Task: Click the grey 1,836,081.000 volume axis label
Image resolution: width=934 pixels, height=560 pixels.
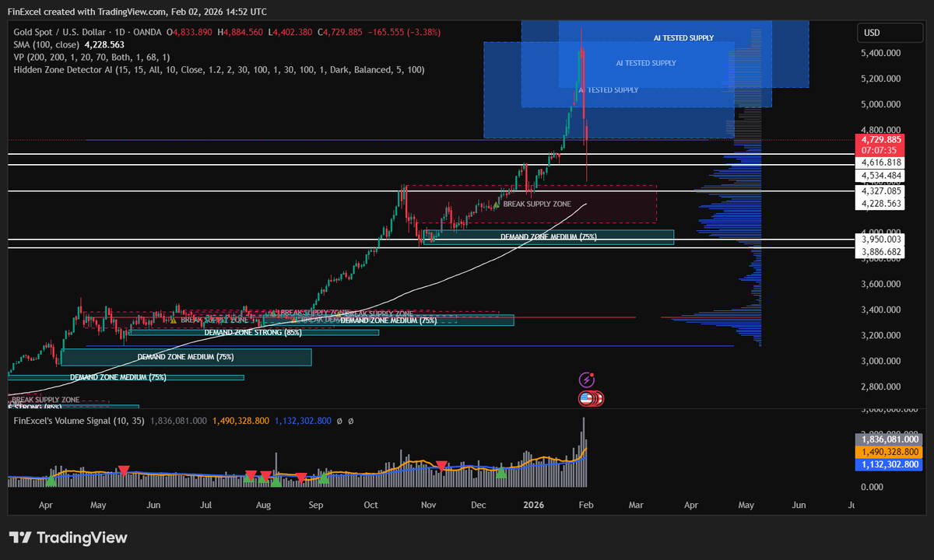Action: 887,439
